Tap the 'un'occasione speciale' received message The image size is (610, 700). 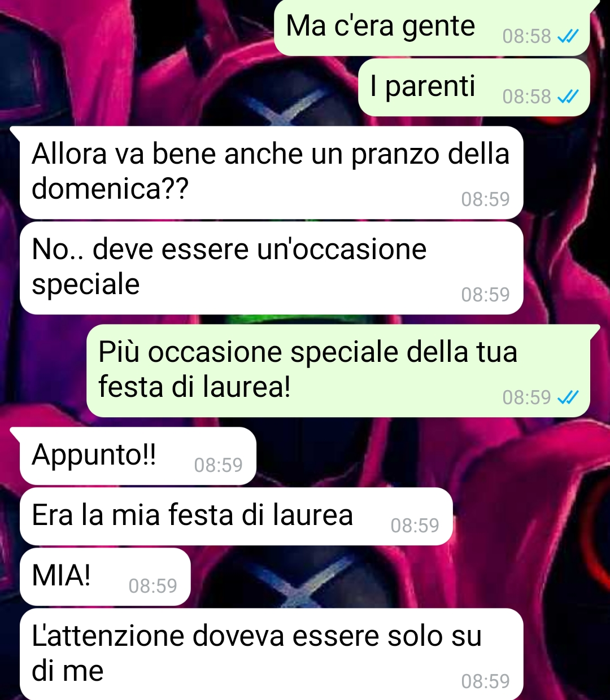(x=271, y=268)
